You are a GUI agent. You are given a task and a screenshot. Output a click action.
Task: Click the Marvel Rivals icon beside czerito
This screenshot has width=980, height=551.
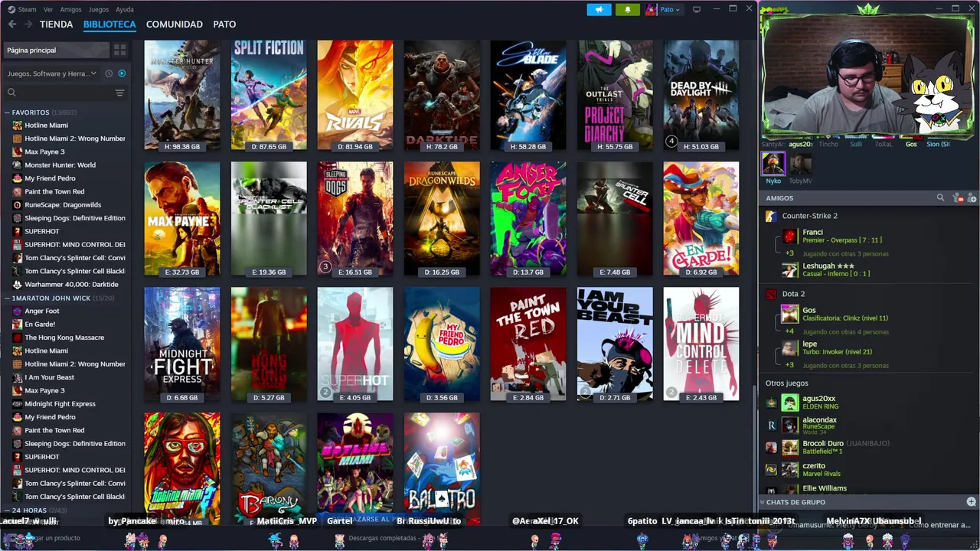pos(771,469)
